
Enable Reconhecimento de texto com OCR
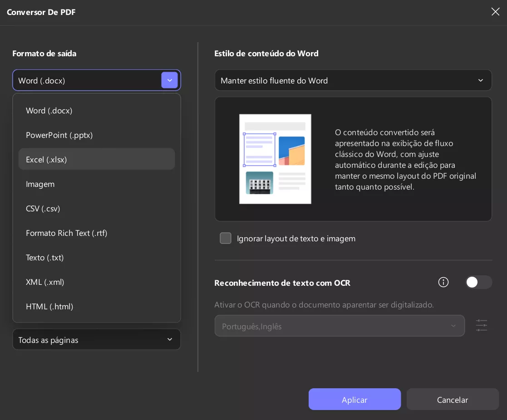(x=479, y=282)
